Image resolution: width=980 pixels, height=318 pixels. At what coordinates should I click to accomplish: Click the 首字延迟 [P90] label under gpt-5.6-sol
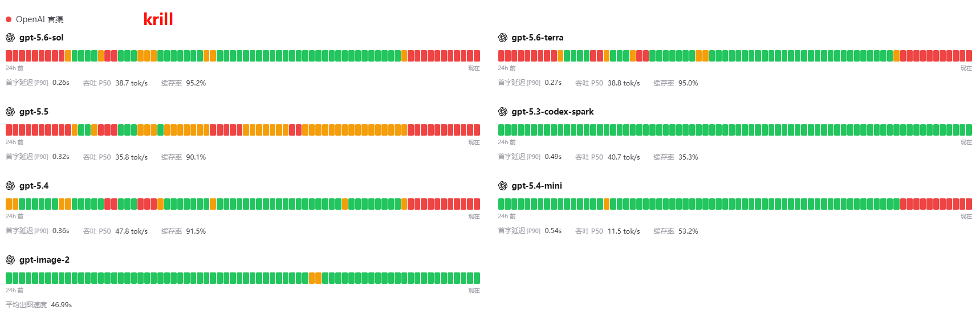27,83
